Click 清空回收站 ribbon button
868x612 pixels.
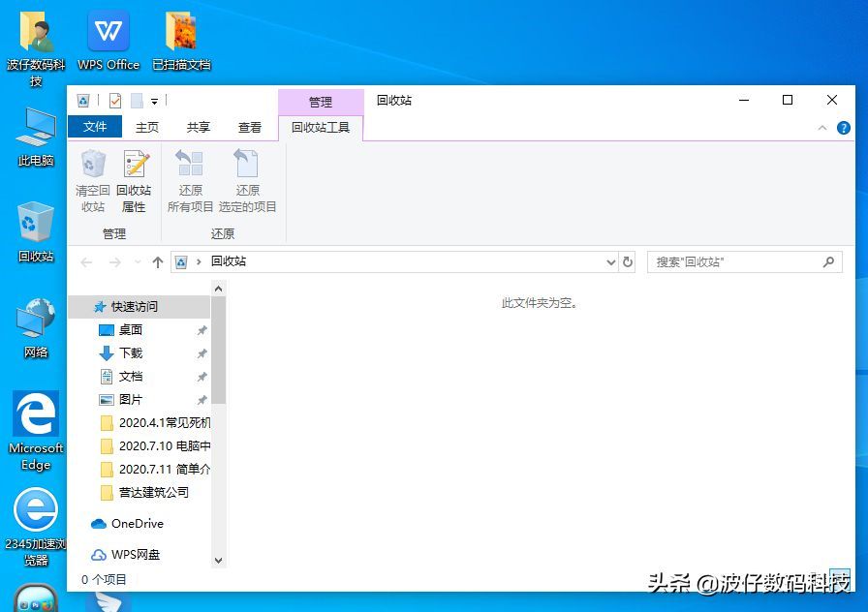(92, 181)
